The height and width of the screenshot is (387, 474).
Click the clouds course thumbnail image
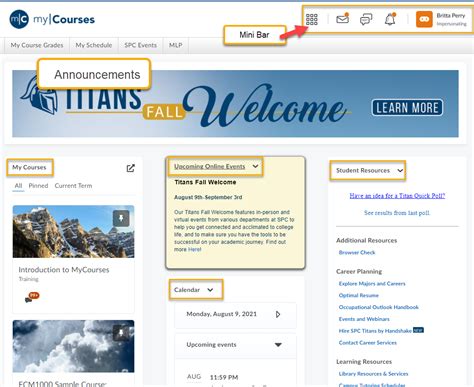point(74,346)
